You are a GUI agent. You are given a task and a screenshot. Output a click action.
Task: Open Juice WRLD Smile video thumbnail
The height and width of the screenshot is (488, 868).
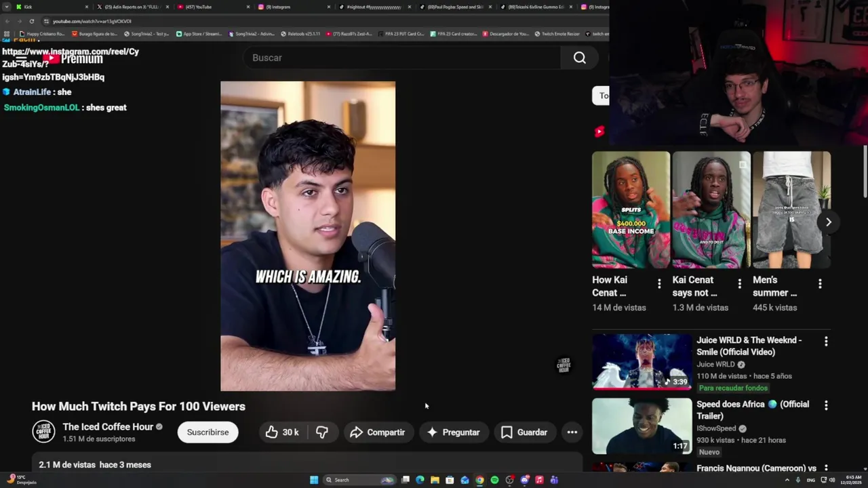pyautogui.click(x=642, y=361)
